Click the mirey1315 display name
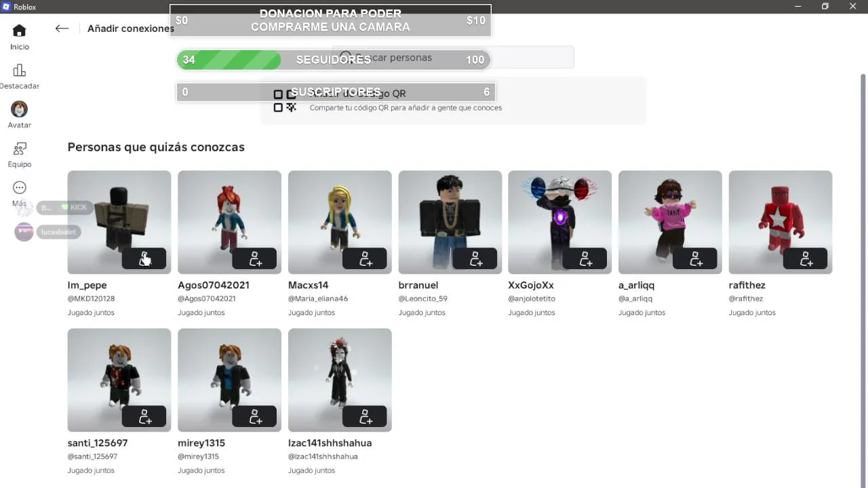Screen dimensions: 868x488 (x=201, y=443)
